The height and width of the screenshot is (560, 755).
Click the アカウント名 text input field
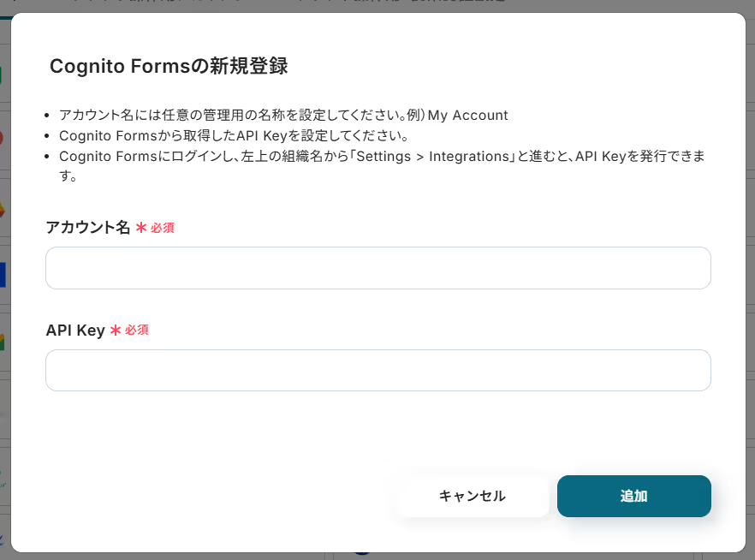(377, 268)
